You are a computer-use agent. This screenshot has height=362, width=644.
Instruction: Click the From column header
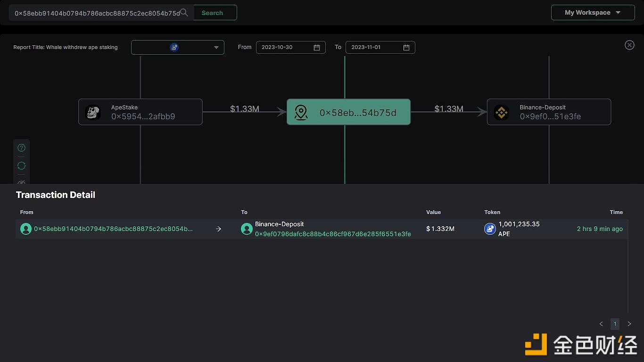pyautogui.click(x=27, y=212)
